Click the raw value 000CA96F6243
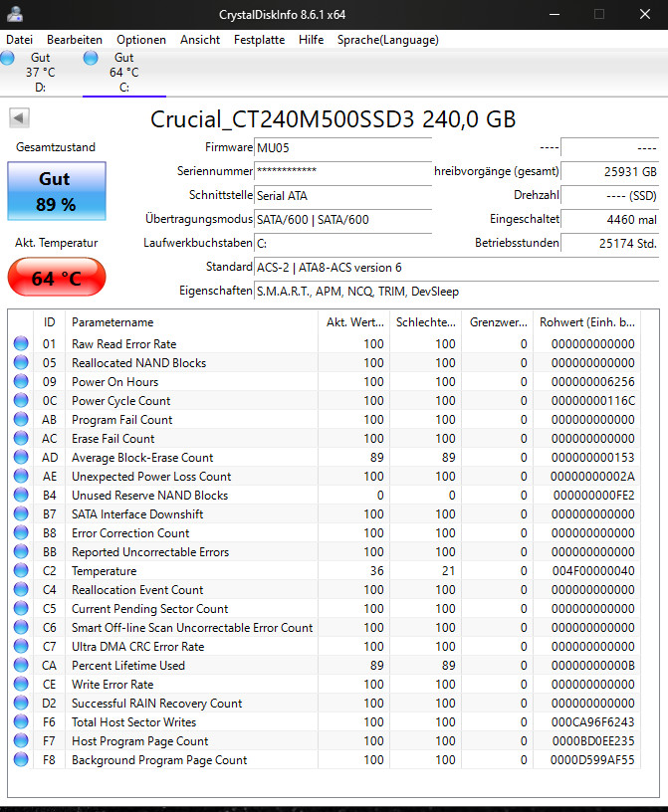The width and height of the screenshot is (668, 812). pyautogui.click(x=593, y=721)
